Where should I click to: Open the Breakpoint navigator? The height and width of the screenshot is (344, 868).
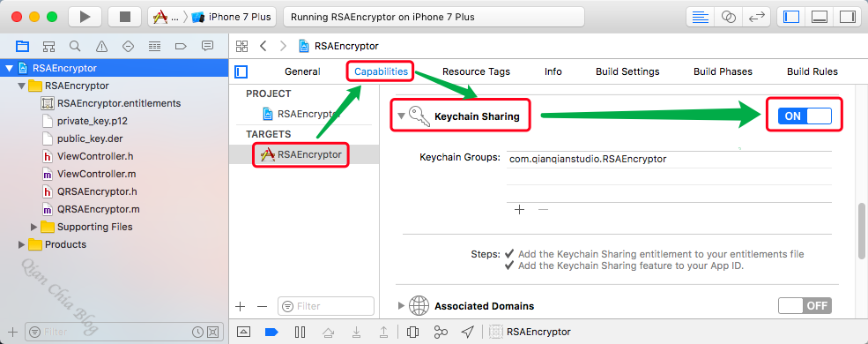[181, 46]
